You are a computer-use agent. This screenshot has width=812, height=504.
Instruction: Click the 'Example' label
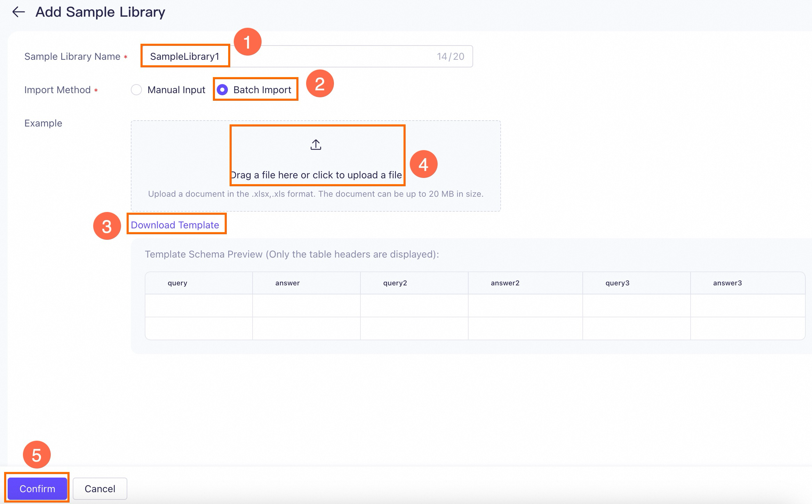(43, 123)
